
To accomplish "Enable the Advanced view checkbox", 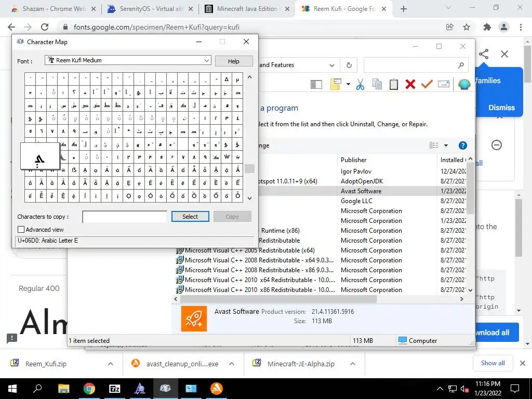I will pyautogui.click(x=21, y=230).
